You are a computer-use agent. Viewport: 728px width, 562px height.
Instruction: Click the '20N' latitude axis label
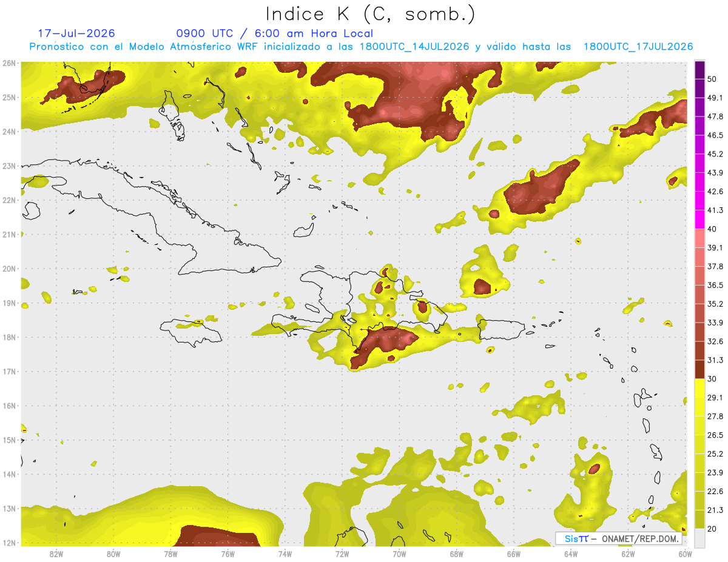click(x=9, y=269)
